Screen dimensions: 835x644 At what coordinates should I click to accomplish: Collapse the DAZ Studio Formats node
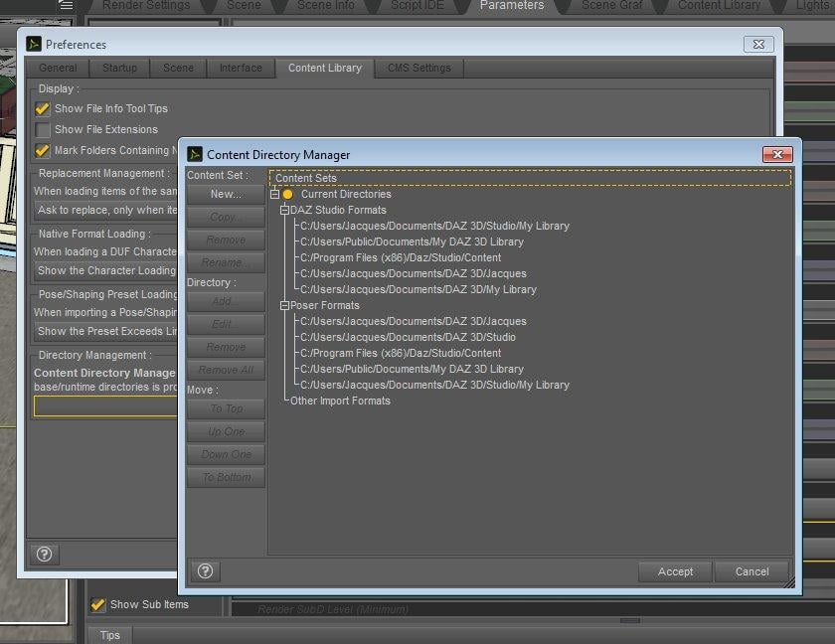tap(285, 211)
